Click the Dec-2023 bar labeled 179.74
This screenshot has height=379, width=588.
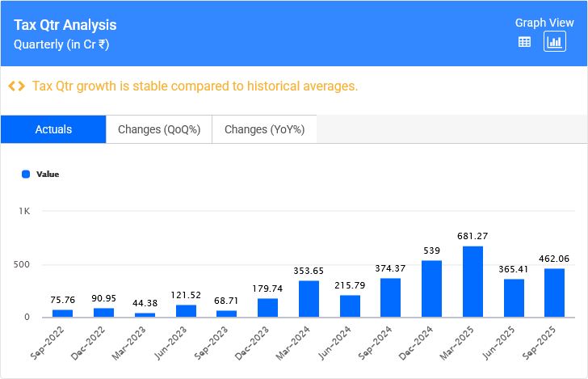tap(268, 308)
